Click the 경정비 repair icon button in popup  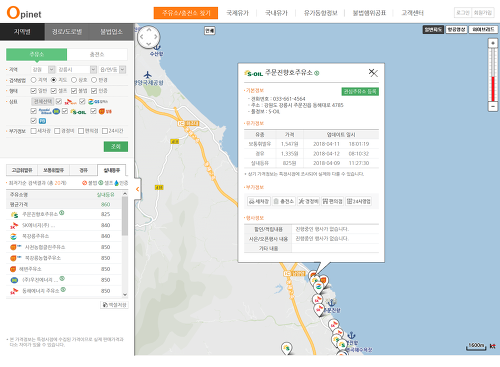tap(308, 201)
